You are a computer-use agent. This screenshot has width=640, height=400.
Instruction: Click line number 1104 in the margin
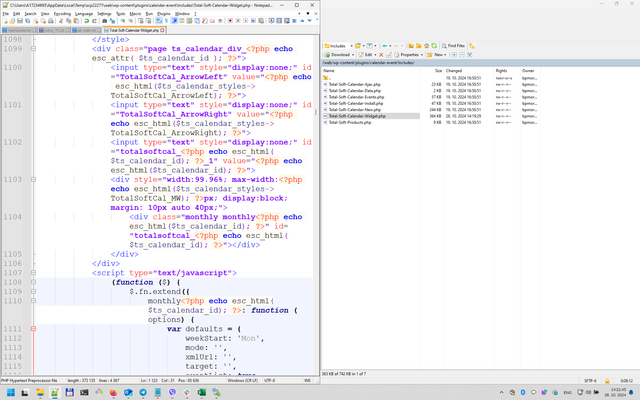12,217
